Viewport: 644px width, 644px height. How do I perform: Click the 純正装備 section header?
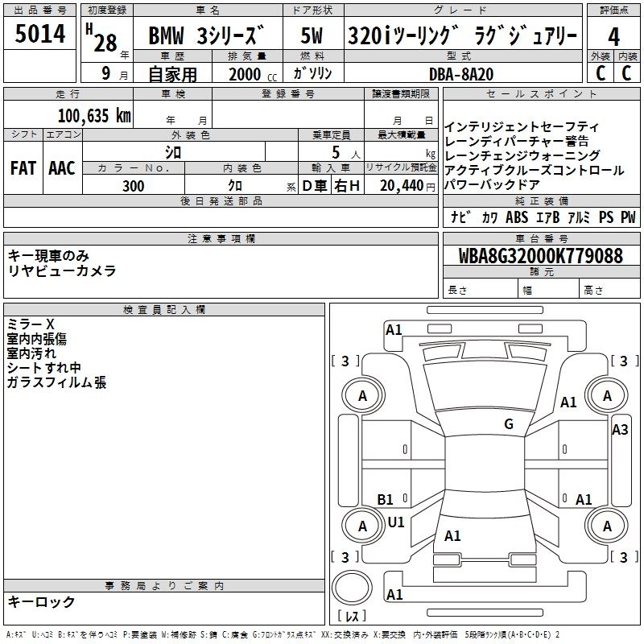(x=541, y=200)
